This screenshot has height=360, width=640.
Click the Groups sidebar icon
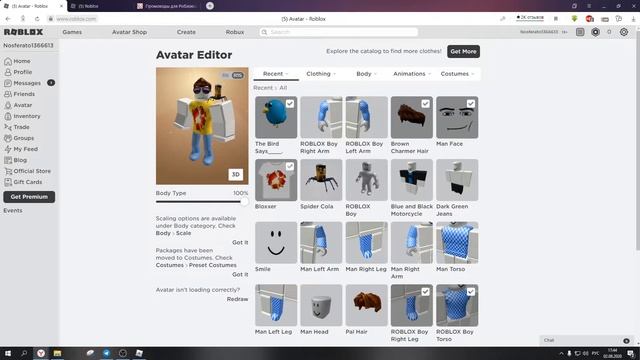(8, 138)
